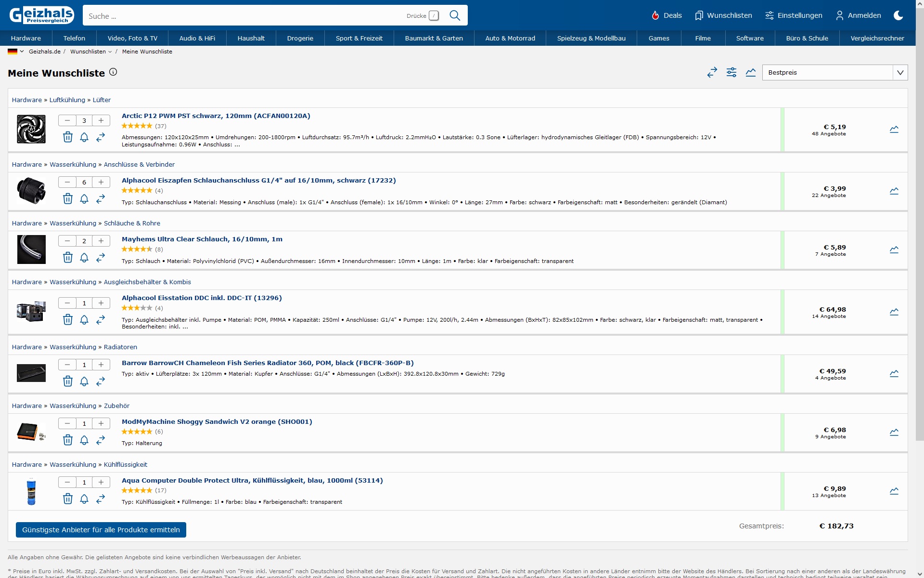Viewport: 924px width, 578px height.
Task: Click Günstigste Anbieter für alle Produkte ermitteln
Action: (101, 530)
